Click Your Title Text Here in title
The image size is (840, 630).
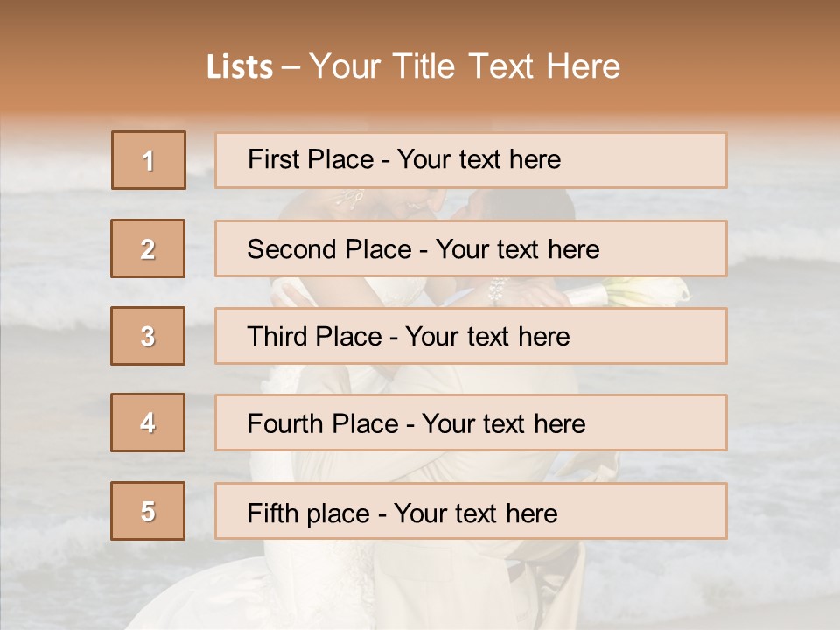point(465,67)
